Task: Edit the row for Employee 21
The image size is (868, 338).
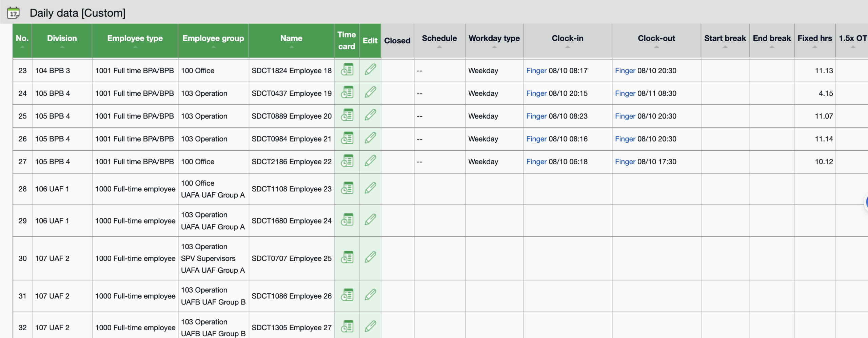Action: (x=370, y=138)
